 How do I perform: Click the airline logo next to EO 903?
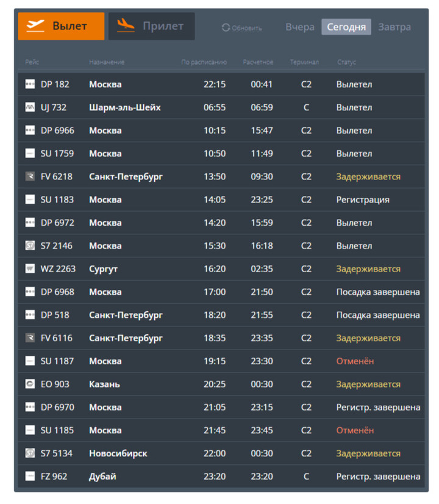point(30,384)
